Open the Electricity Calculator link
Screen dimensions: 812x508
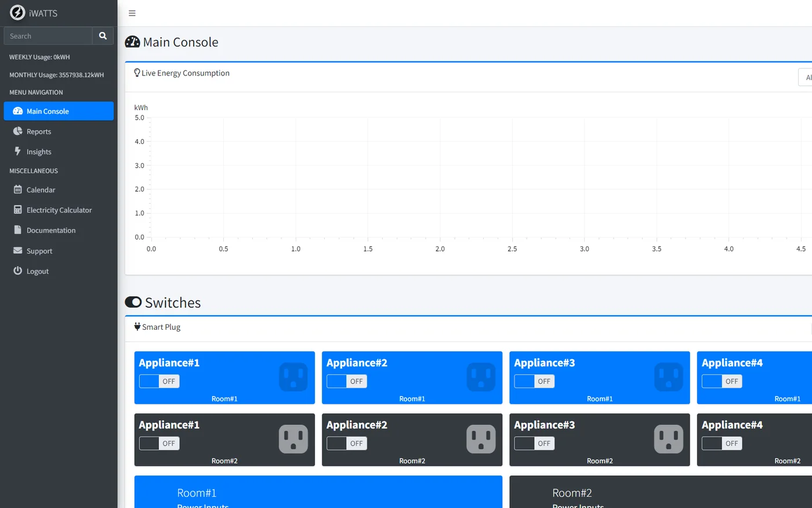59,210
